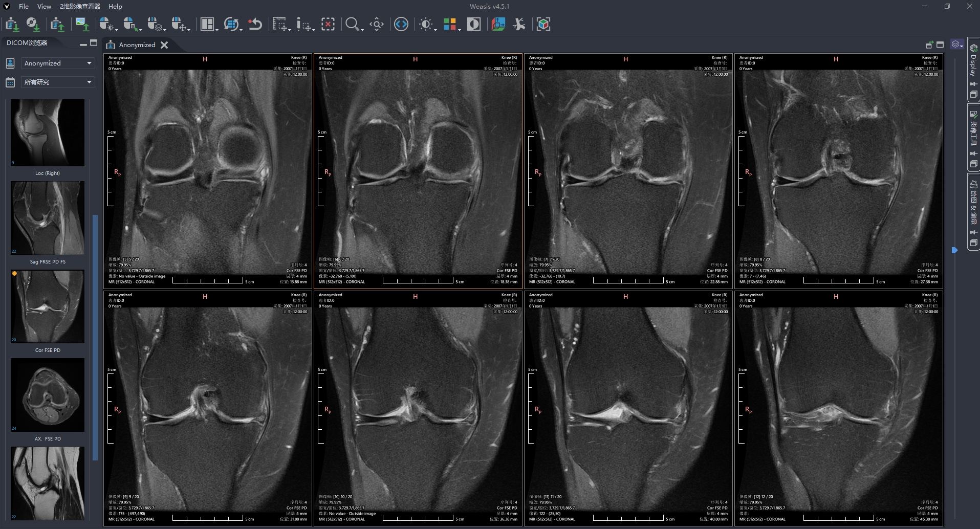Open the measurement tool dropdown
This screenshot has width=980, height=529.
pyautogui.click(x=281, y=24)
